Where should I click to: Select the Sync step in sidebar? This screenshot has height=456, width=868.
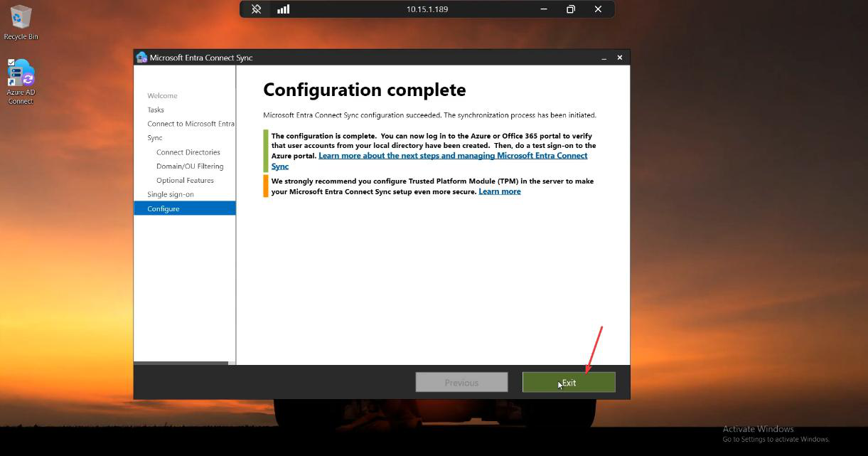(155, 138)
